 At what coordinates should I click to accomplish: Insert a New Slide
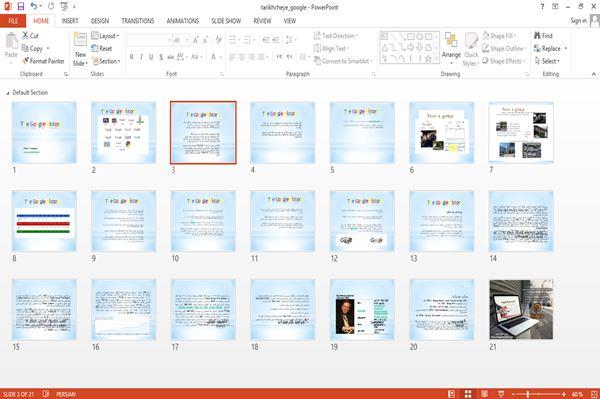tap(80, 49)
